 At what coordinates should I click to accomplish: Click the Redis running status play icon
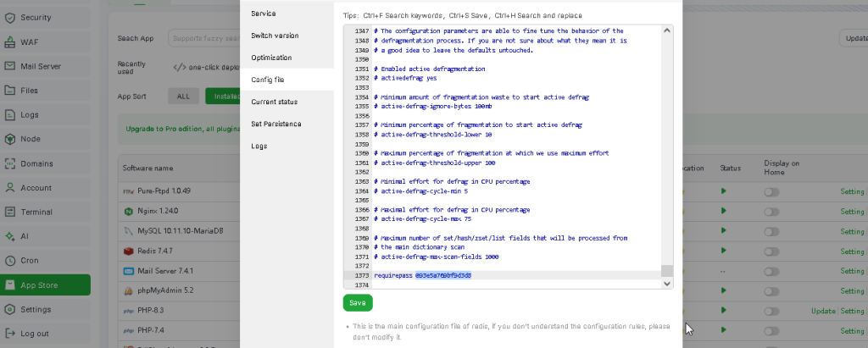(724, 251)
